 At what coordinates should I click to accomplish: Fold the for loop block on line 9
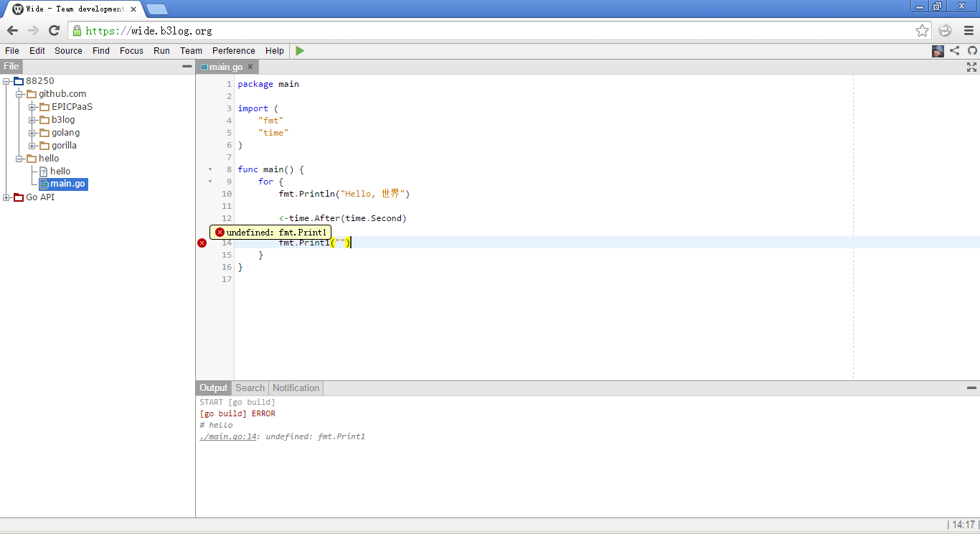pyautogui.click(x=210, y=182)
